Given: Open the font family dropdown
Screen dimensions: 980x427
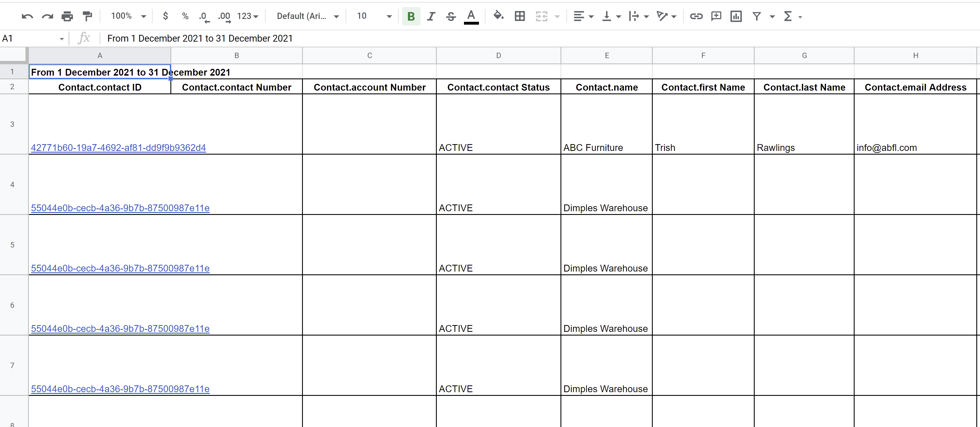Looking at the screenshot, I should tap(308, 16).
